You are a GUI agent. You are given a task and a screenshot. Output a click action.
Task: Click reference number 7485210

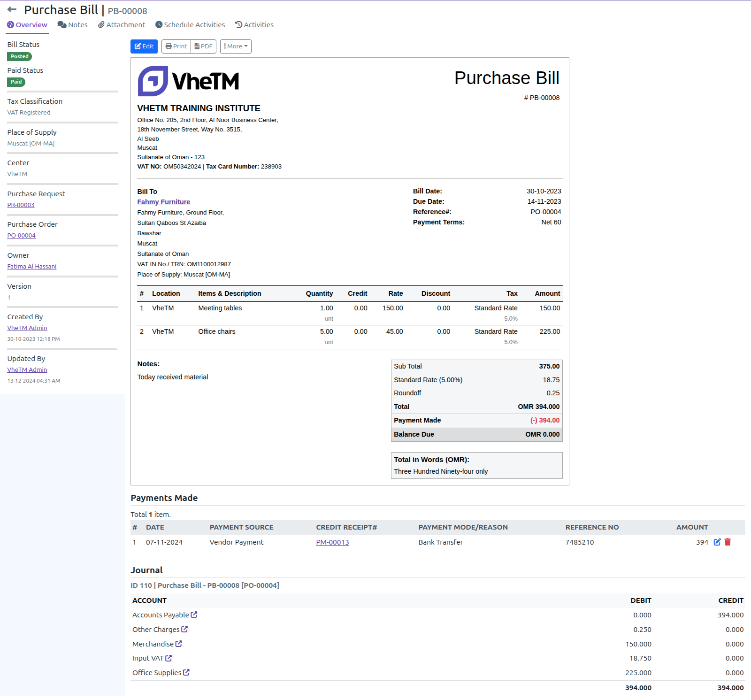pos(580,542)
